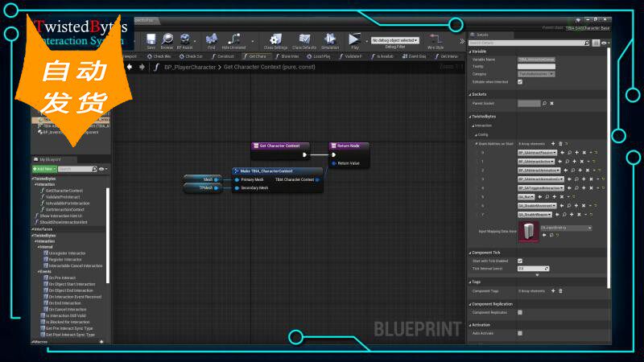Open the GA_Run ability dropdown
Viewport: 644px width, 362px height.
tap(526, 197)
